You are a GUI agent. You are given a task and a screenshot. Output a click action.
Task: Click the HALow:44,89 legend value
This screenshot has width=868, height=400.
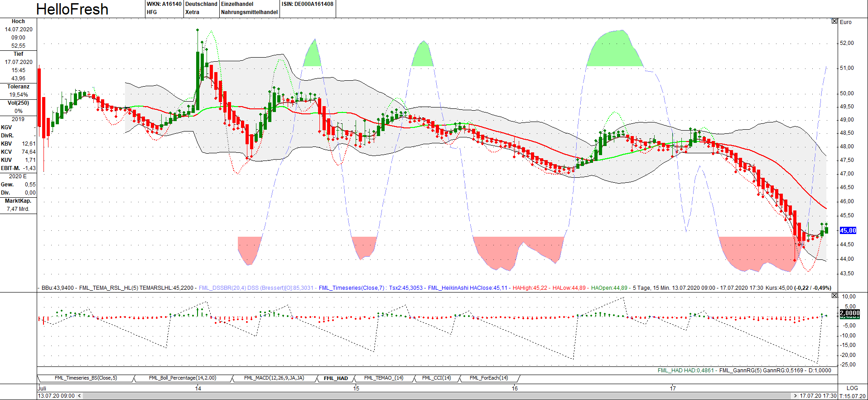coord(569,288)
